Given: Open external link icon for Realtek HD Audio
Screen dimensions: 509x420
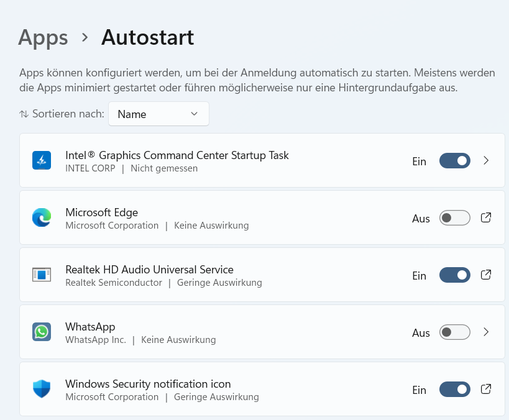Looking at the screenshot, I should pyautogui.click(x=487, y=275).
